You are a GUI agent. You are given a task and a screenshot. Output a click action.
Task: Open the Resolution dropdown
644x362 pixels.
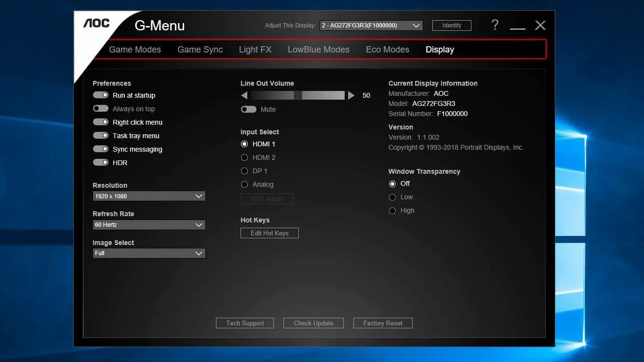pyautogui.click(x=149, y=196)
